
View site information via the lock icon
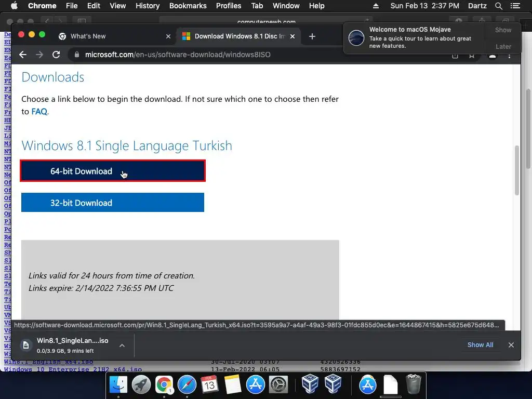click(77, 55)
